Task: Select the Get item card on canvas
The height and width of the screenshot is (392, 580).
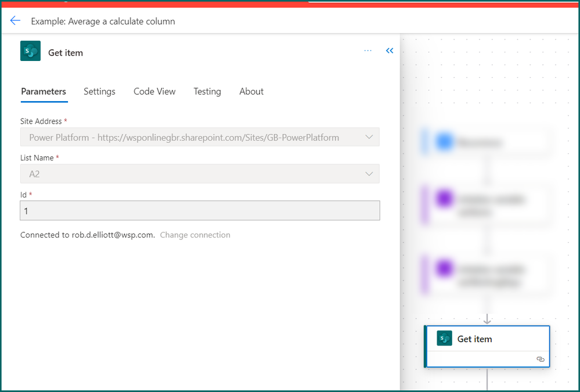Action: [x=487, y=347]
